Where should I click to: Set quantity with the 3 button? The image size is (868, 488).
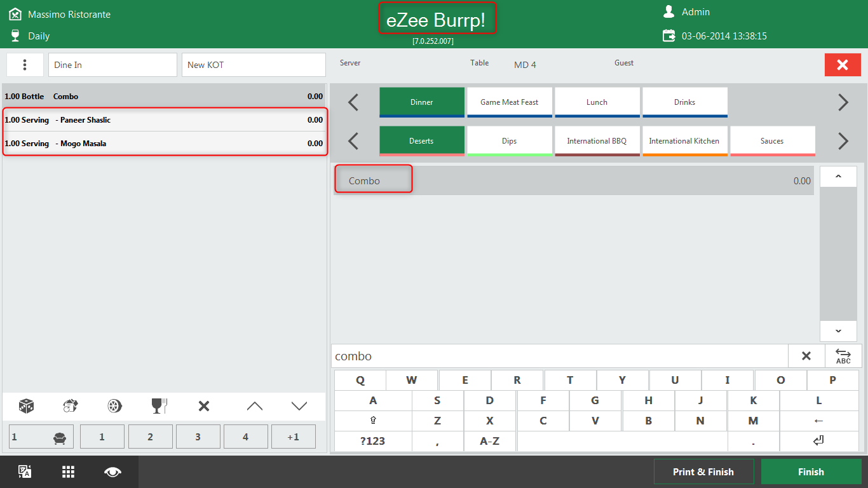pos(198,437)
